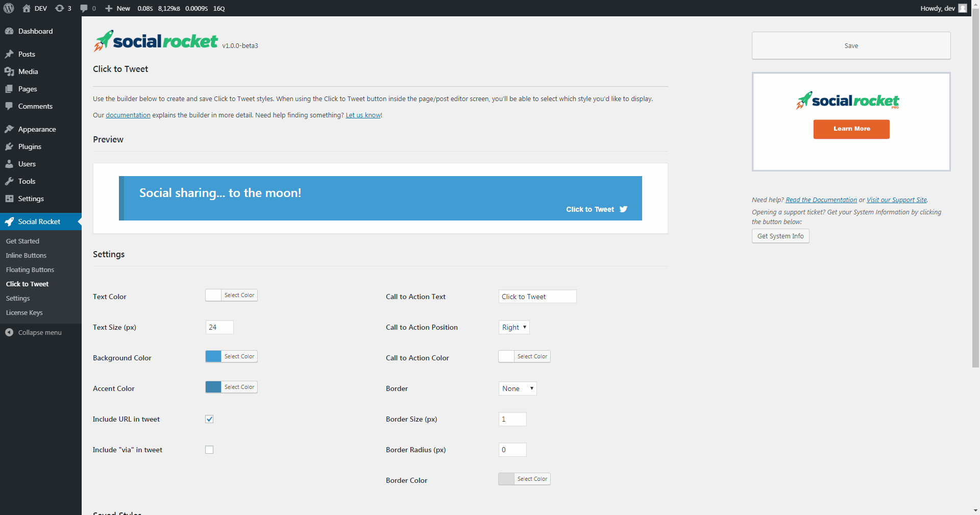Click the Border Size (px) input field

pos(512,419)
